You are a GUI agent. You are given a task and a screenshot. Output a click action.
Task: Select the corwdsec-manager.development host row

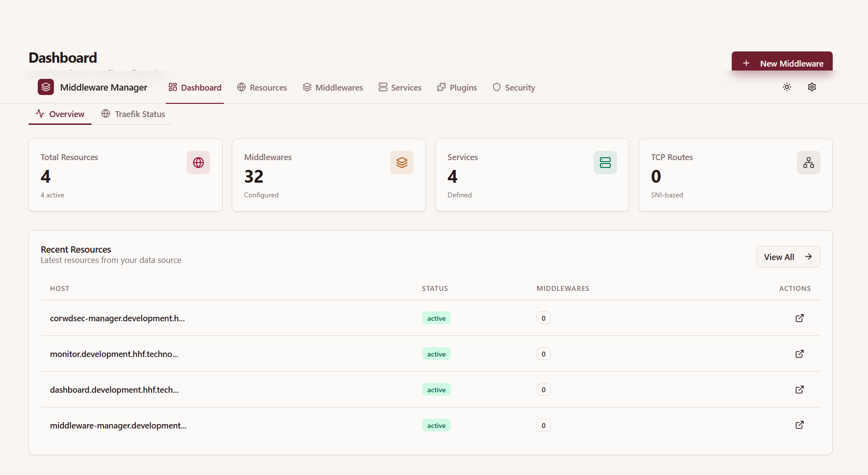click(x=117, y=318)
